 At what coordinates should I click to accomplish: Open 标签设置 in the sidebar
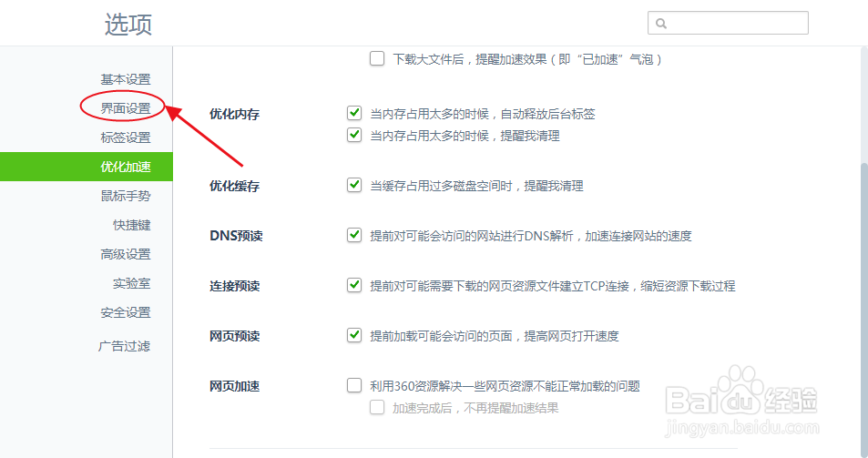click(126, 137)
